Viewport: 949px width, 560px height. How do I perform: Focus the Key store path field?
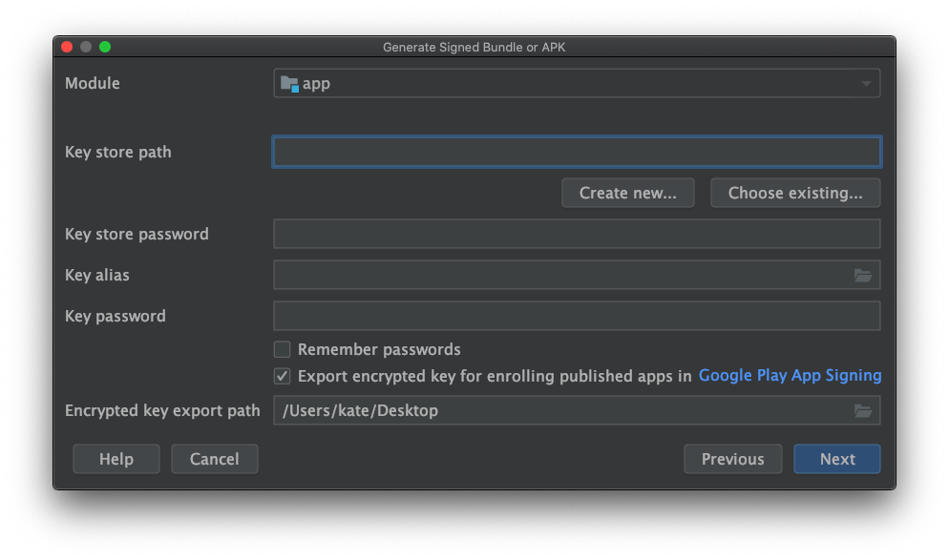click(x=577, y=153)
